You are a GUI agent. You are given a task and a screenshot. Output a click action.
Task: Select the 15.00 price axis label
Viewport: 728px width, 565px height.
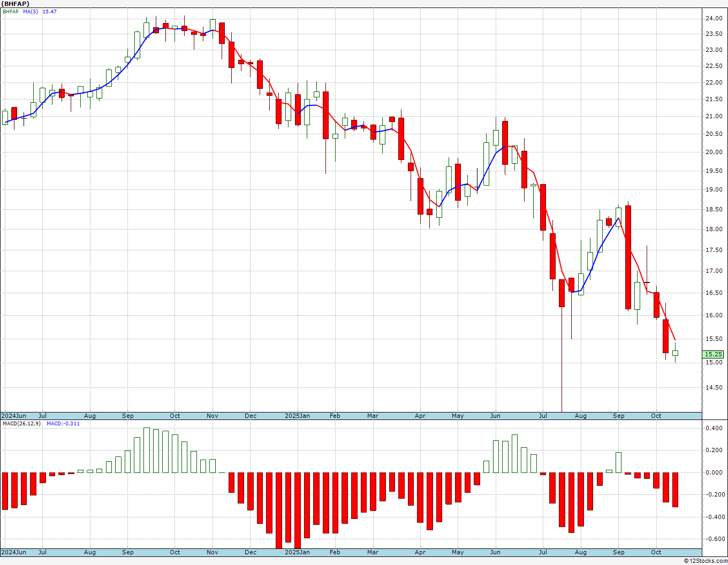point(714,362)
